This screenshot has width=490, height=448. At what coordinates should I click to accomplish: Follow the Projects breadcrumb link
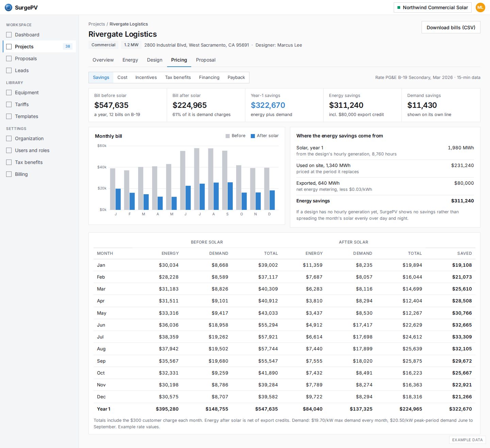coord(97,24)
